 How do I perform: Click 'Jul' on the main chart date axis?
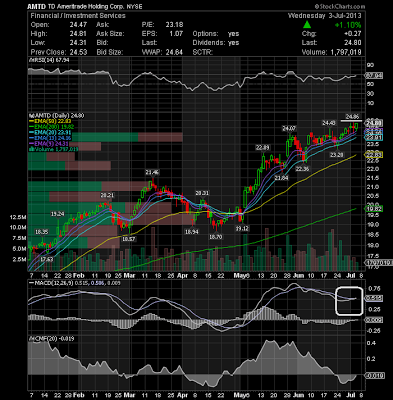[x=350, y=276]
